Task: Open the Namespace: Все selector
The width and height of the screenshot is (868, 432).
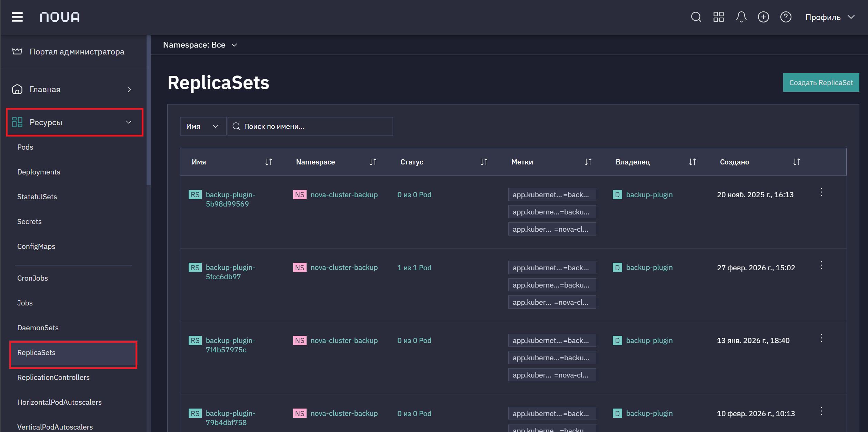Action: pos(200,45)
